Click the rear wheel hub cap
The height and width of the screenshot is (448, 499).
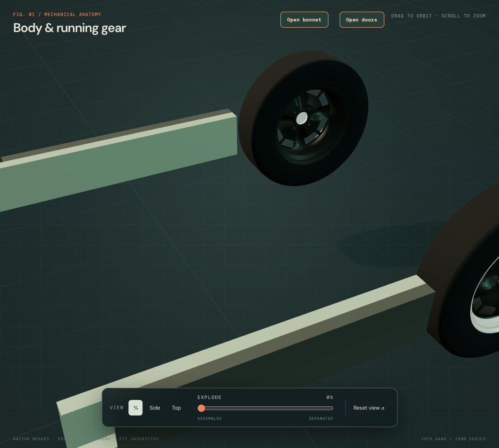(302, 118)
